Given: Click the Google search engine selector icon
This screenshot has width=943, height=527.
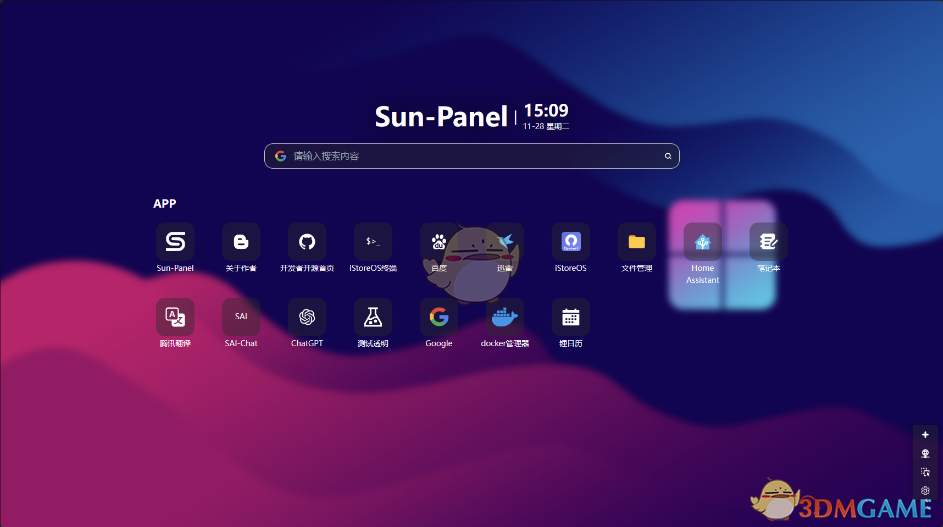Looking at the screenshot, I should pyautogui.click(x=280, y=156).
